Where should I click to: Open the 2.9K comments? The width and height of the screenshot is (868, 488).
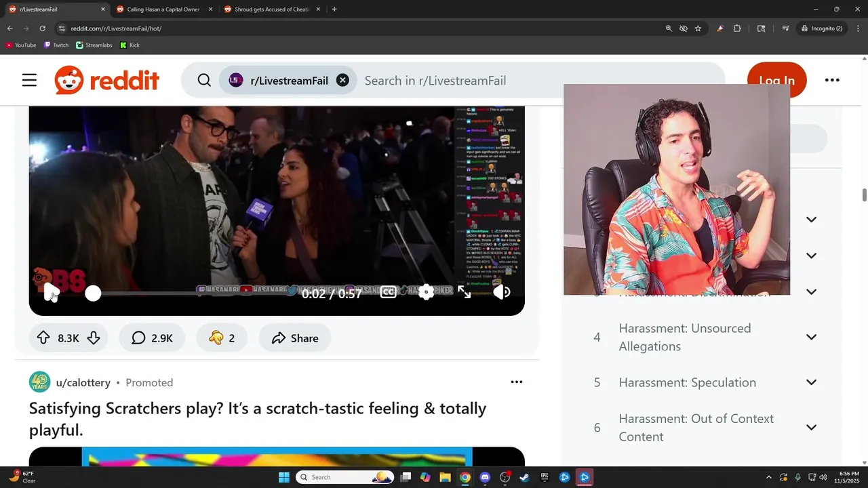coord(153,338)
